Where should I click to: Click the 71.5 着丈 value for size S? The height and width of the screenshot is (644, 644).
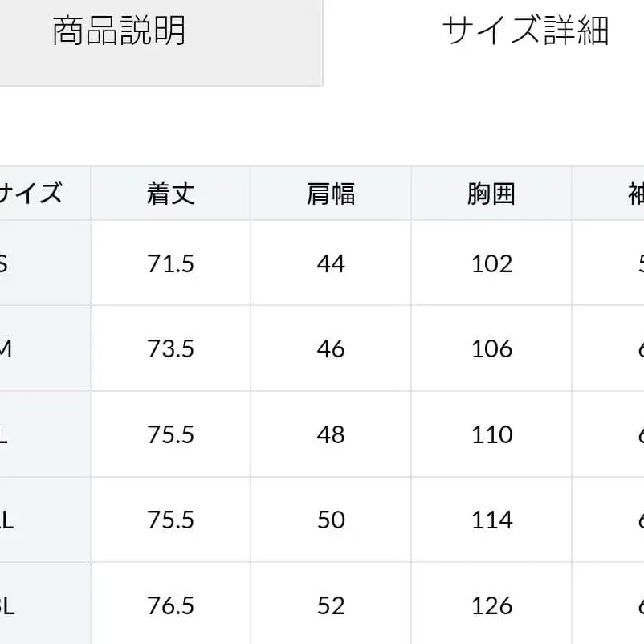click(x=170, y=263)
